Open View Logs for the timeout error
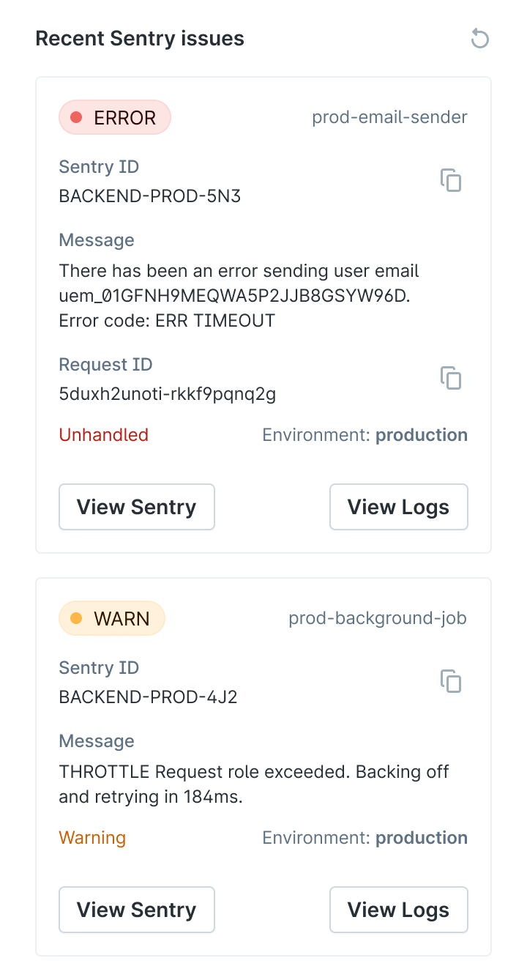Screen dimensions: 527x980 pyautogui.click(x=398, y=506)
